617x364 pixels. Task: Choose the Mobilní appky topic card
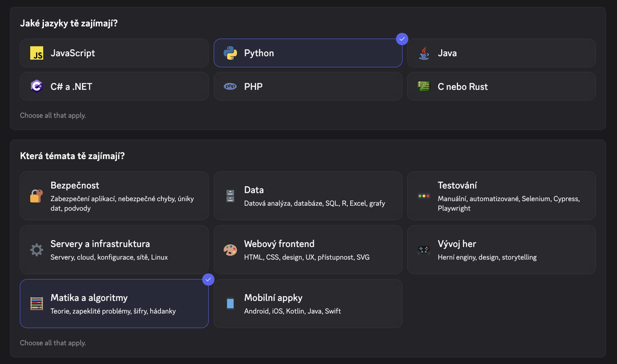(x=307, y=303)
